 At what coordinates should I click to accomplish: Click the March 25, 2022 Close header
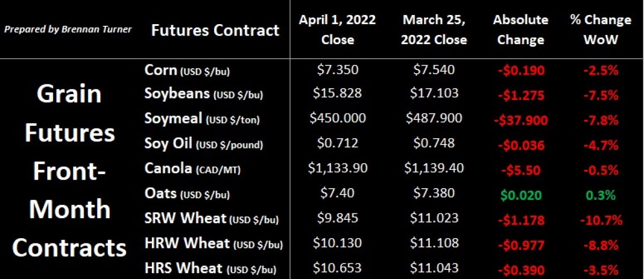click(x=434, y=30)
